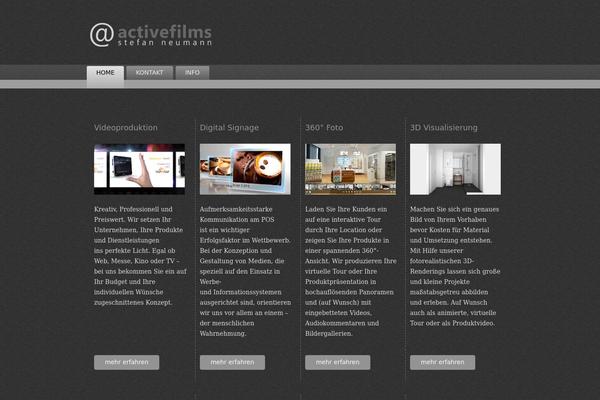Screen dimensions: 600x400
Task: Click mehr erfahren under Digital Signage
Action: tap(232, 362)
